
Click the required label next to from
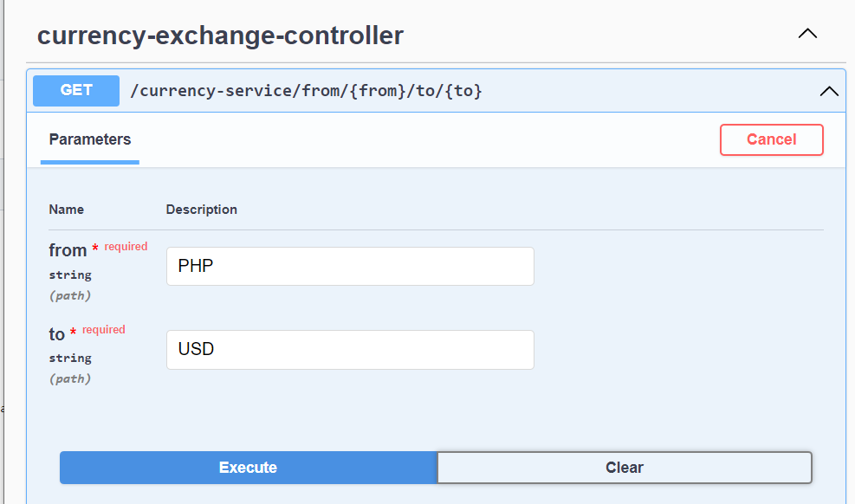(126, 246)
